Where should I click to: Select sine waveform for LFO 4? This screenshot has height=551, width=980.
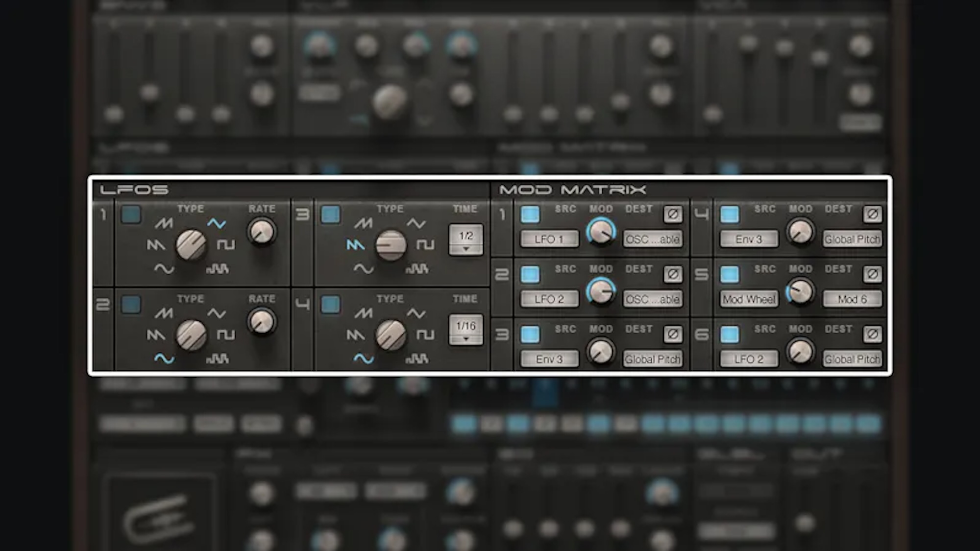364,359
